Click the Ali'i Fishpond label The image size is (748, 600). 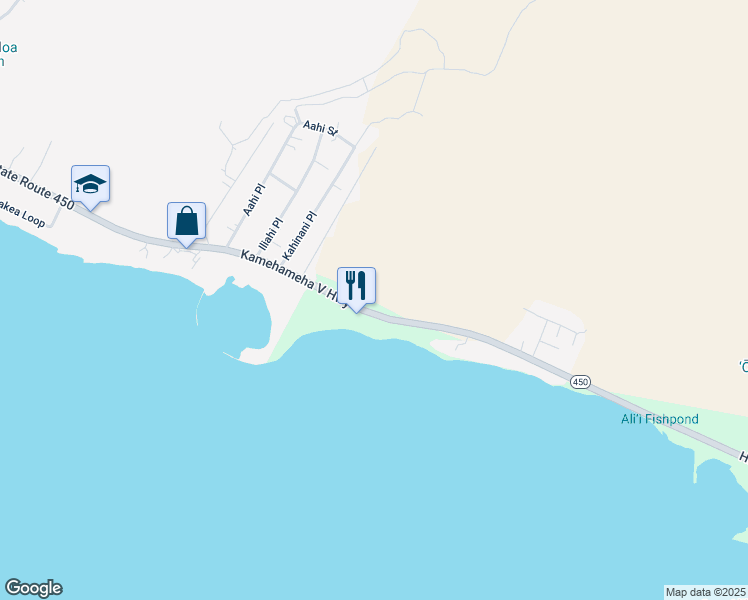659,419
